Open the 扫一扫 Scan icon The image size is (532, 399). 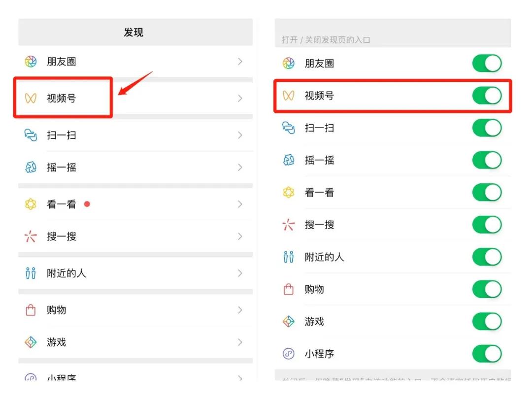31,135
